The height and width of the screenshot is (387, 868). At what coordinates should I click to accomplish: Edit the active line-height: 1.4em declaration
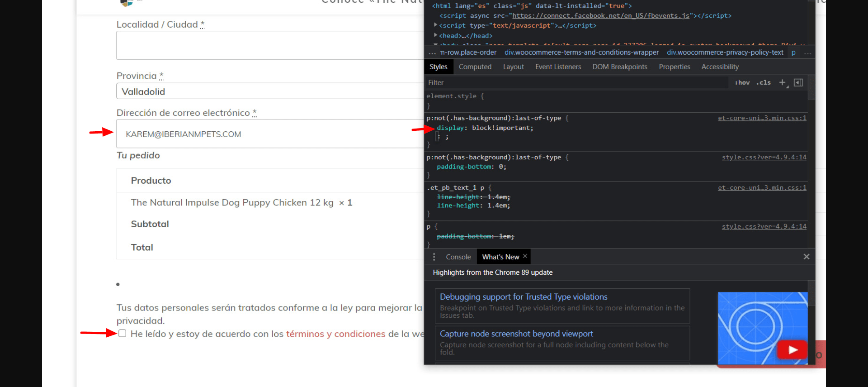tap(473, 205)
